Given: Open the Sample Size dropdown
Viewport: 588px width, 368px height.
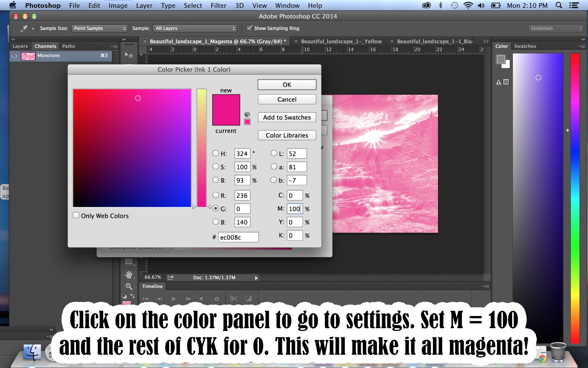Looking at the screenshot, I should 99,28.
